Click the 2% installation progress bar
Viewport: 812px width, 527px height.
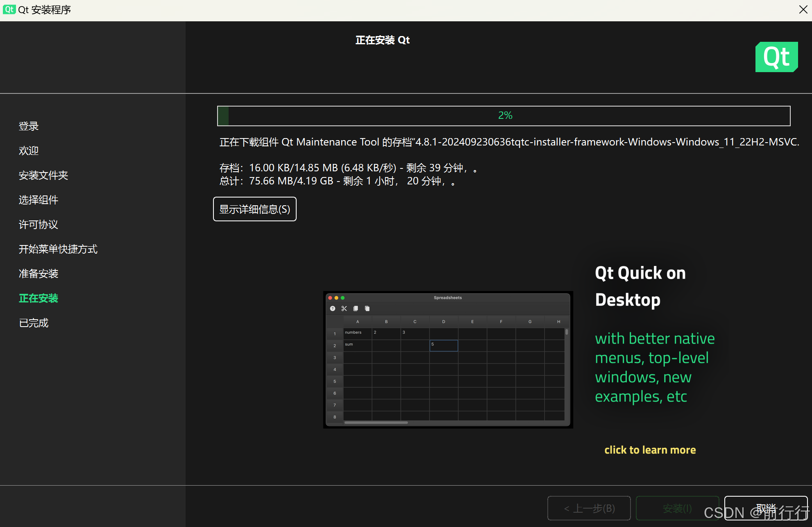(504, 116)
